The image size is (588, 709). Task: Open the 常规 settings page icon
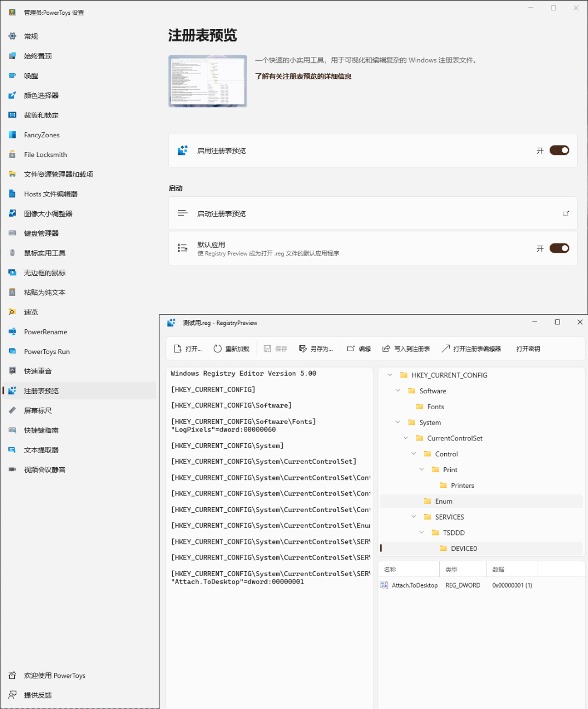click(x=12, y=36)
